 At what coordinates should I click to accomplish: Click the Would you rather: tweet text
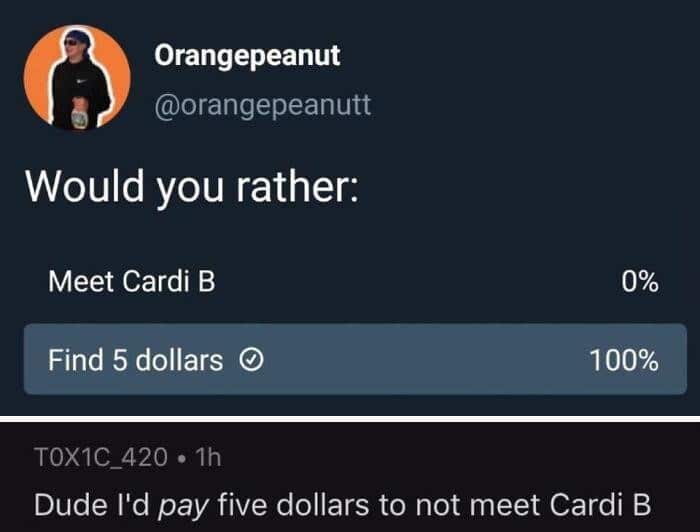coord(192,187)
